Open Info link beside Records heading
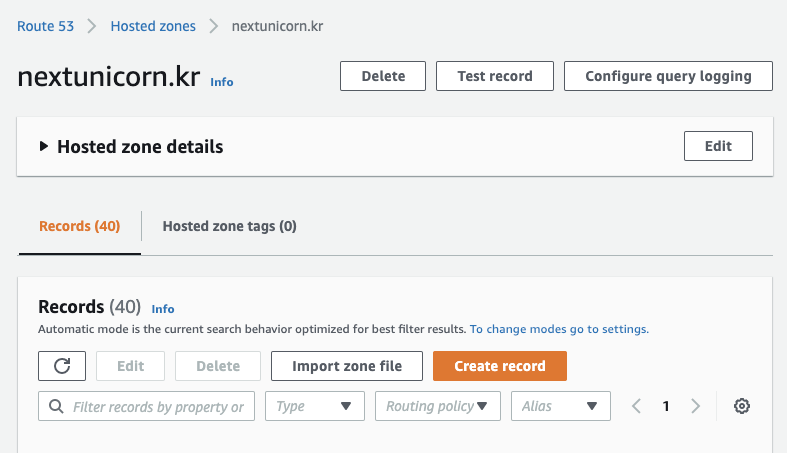This screenshot has height=453, width=787. (163, 309)
